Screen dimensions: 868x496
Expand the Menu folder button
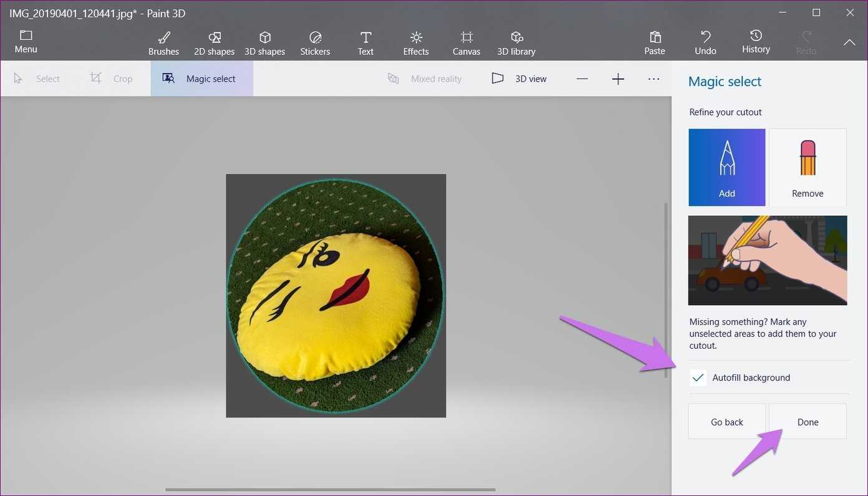[x=26, y=41]
